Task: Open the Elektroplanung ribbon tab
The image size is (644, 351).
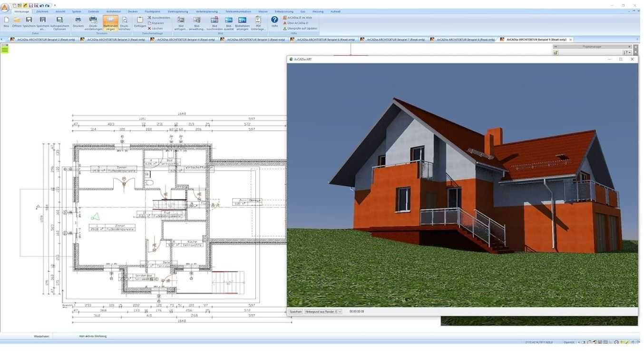Action: (178, 11)
